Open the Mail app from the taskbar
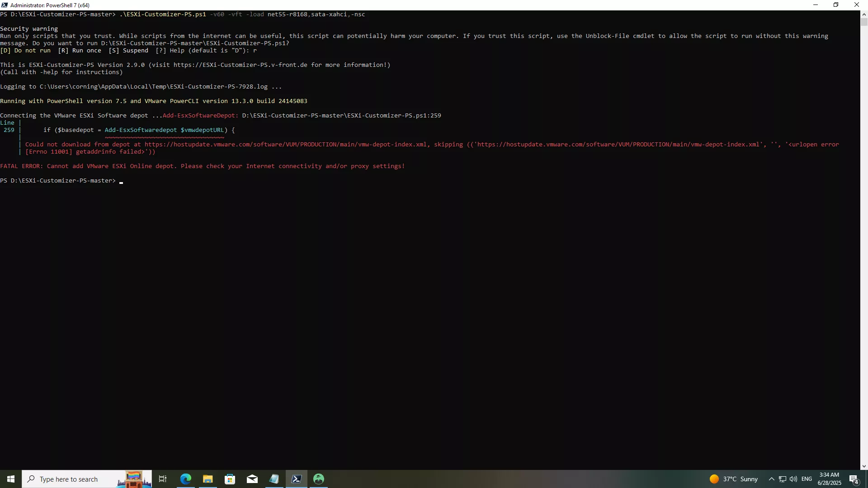Viewport: 868px width, 488px height. click(252, 479)
